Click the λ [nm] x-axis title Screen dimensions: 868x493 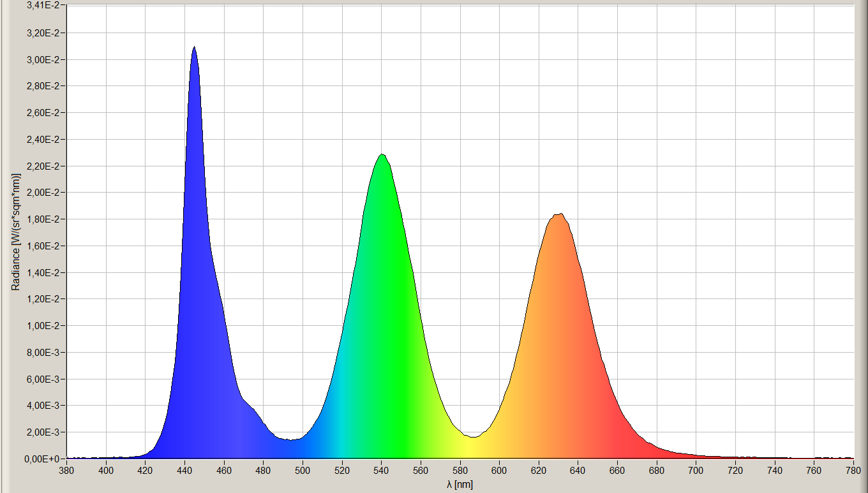460,484
